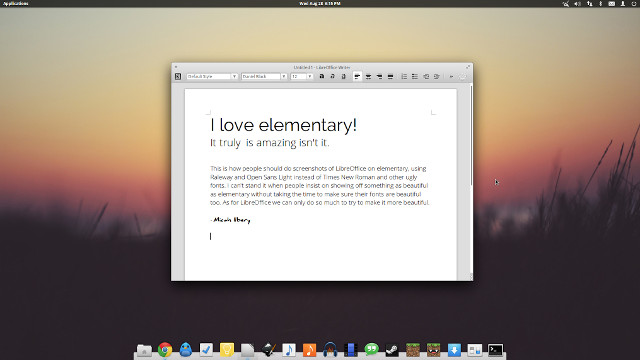Expand the font name dropdown arrow
Viewport: 640px width, 360px height.
pos(284,76)
